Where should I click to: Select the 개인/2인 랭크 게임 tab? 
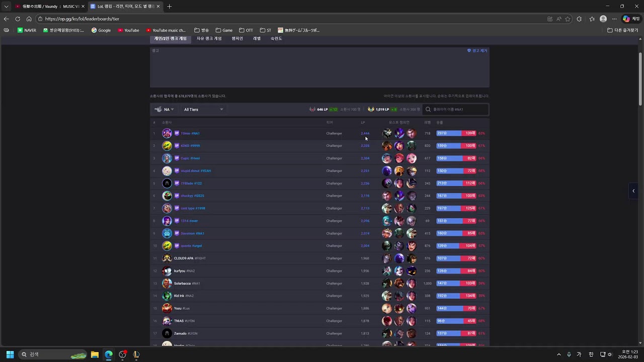point(171,39)
